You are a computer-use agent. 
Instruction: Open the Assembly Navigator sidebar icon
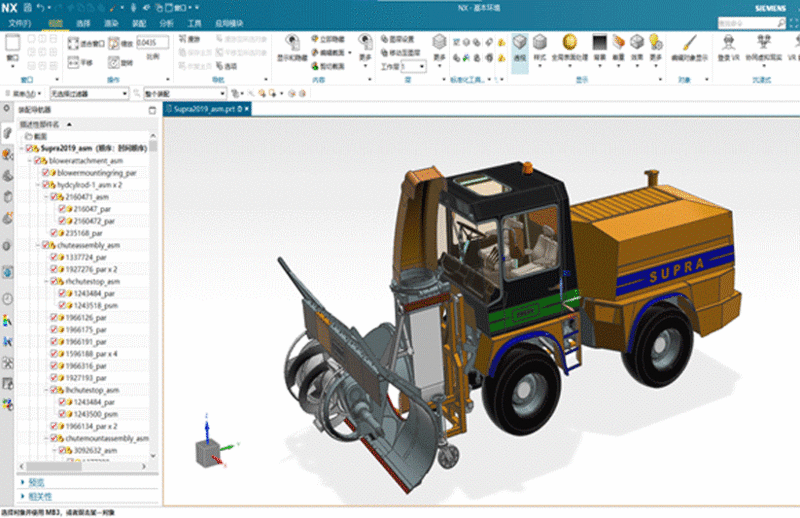pos(7,133)
